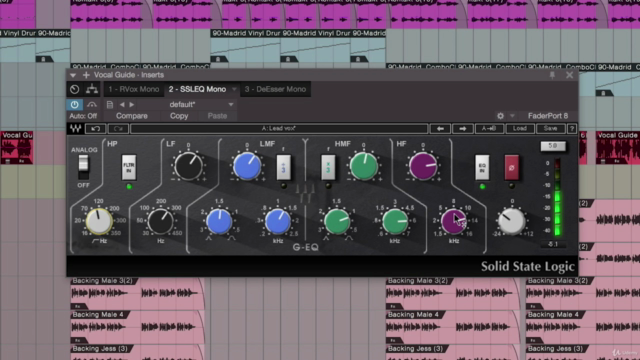
Task: Click the LMF Q blue knob
Action: point(219,221)
